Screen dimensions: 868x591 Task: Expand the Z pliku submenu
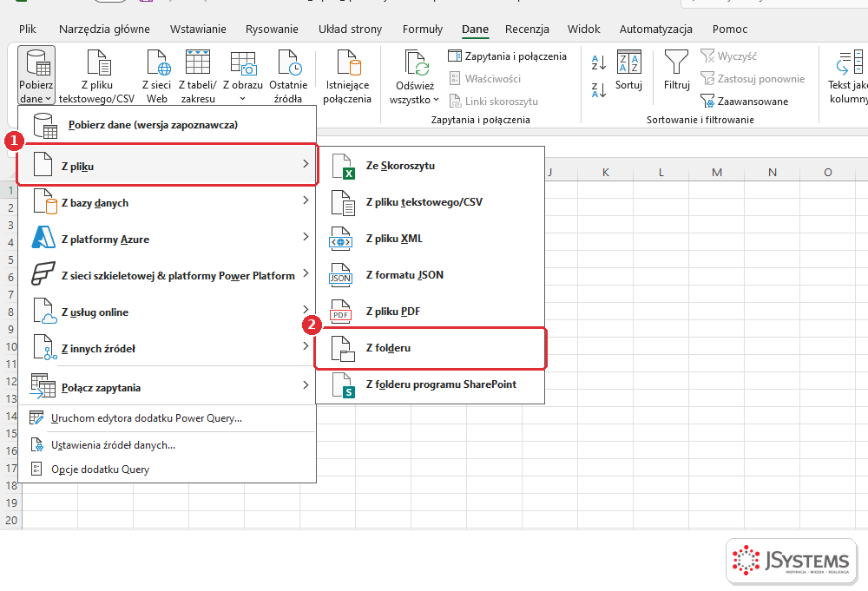coord(168,165)
